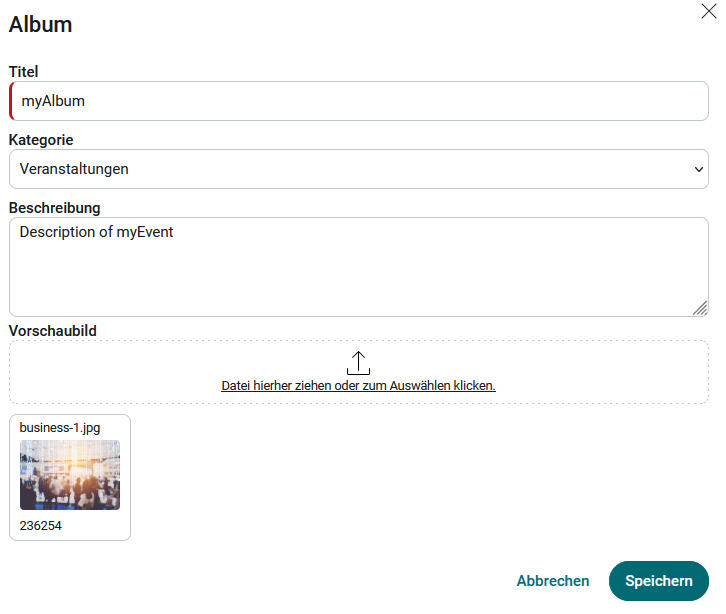
Task: Focus the Titel field containing myAlbum
Action: 360,101
